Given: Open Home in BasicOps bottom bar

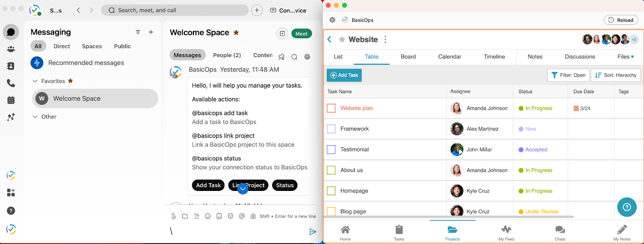Looking at the screenshot, I should [x=345, y=233].
